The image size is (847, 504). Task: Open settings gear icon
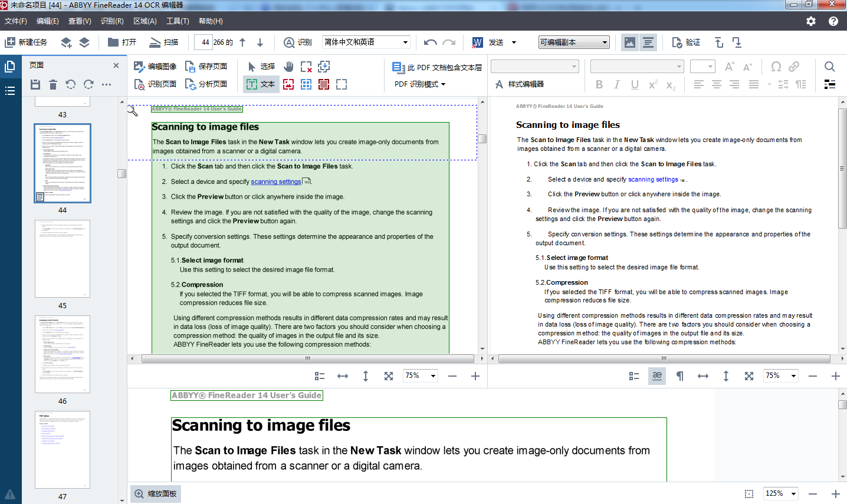[811, 21]
